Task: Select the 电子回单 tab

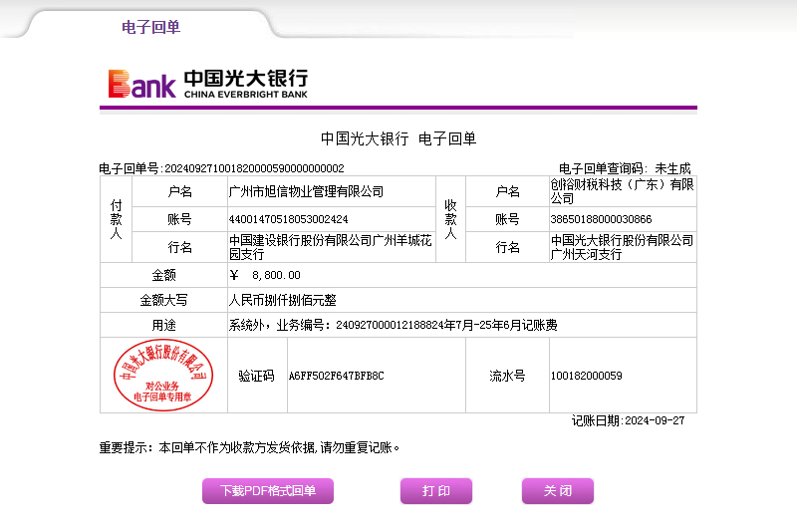Action: (150, 27)
